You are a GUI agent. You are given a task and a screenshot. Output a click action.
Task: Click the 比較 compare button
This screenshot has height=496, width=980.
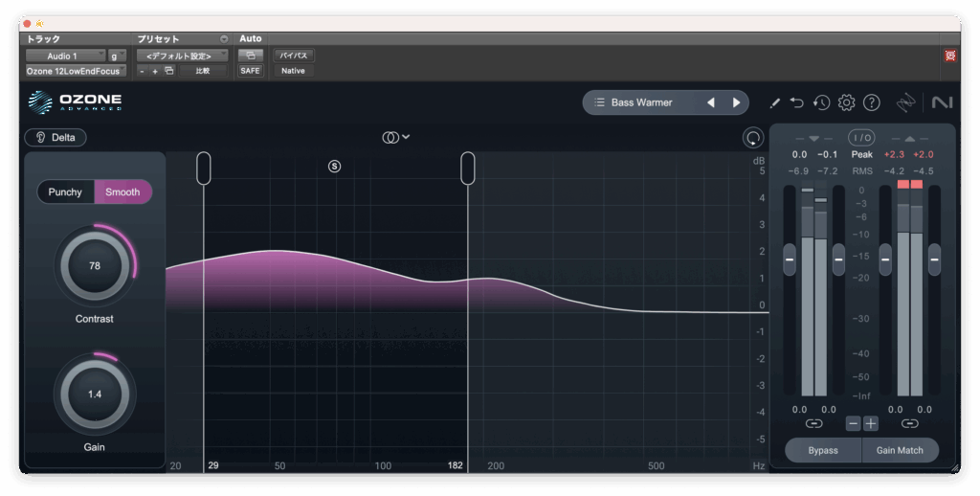click(202, 71)
